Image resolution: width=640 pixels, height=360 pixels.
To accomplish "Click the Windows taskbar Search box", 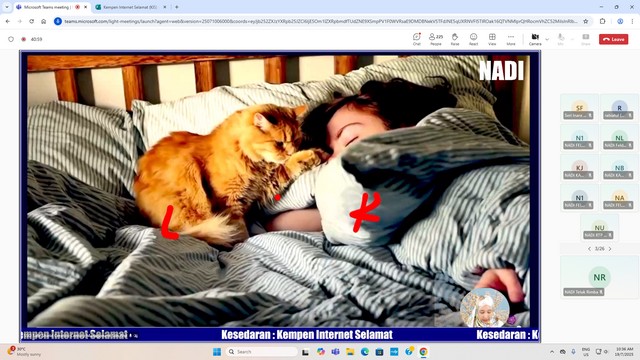I will coord(262,351).
